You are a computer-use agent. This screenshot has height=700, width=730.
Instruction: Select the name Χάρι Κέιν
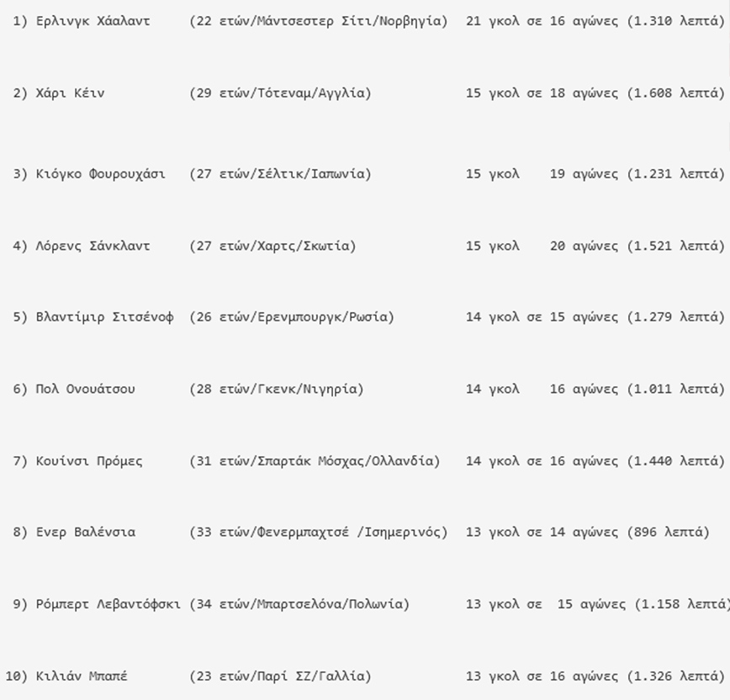[x=71, y=93]
